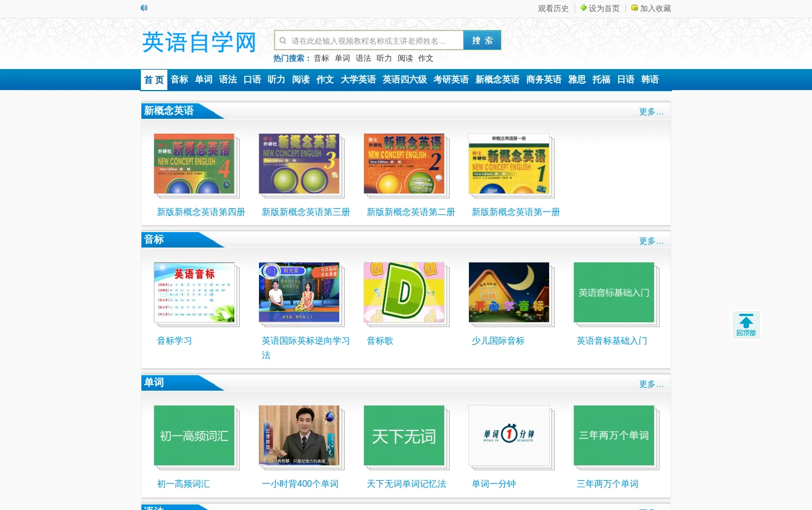Open New Concept English book 2 cover
The height and width of the screenshot is (510, 812).
[x=404, y=164]
